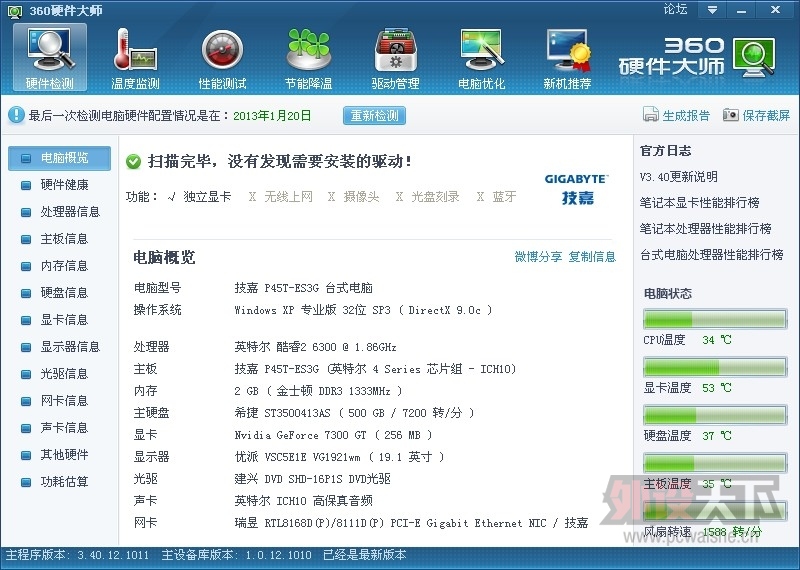This screenshot has width=800, height=570.
Task: Click the 无线上网 feature label
Action: (288, 197)
